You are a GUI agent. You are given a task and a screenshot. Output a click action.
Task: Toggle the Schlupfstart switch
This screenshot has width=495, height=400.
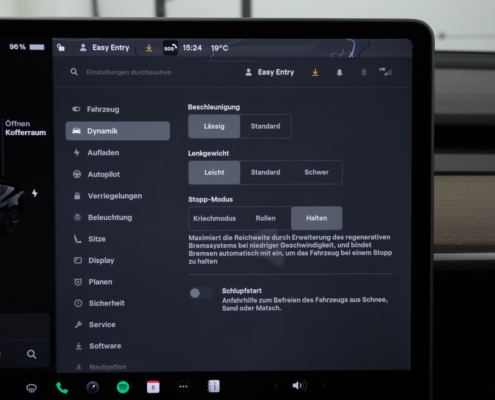[201, 293]
